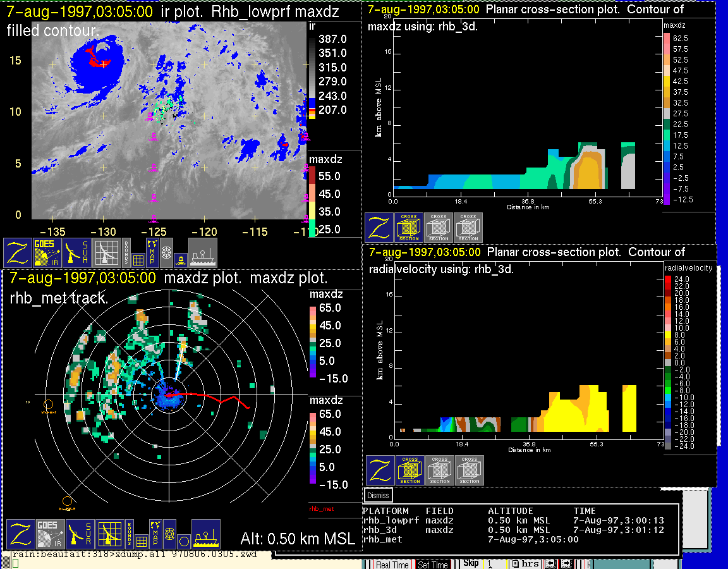
Task: Open the Set Time control
Action: pyautogui.click(x=433, y=565)
